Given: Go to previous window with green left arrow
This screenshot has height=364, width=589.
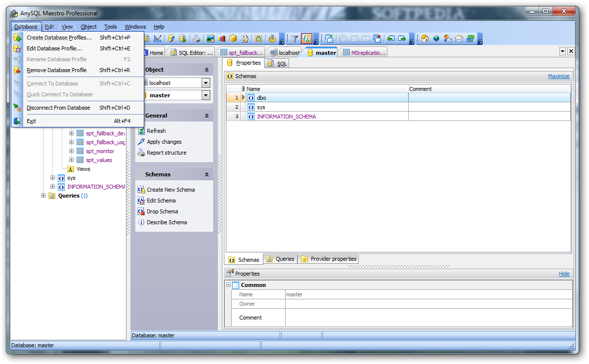Looking at the screenshot, I should coord(391,39).
